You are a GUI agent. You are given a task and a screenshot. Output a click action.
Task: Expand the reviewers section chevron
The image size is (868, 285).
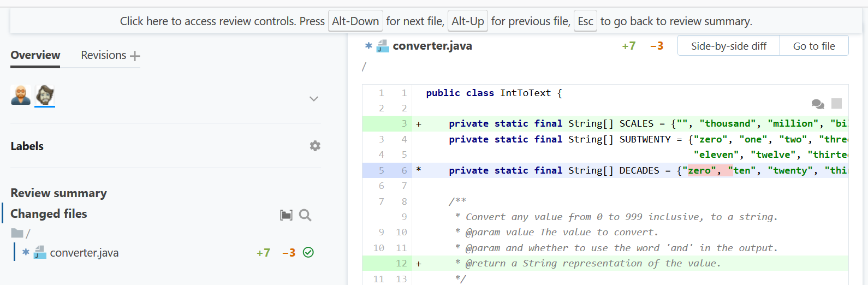[314, 99]
